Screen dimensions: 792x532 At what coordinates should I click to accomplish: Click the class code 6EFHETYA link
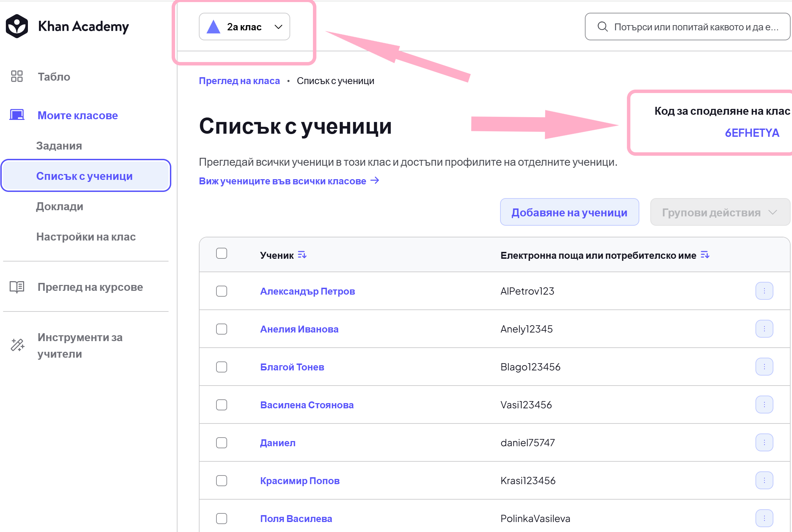pos(752,133)
